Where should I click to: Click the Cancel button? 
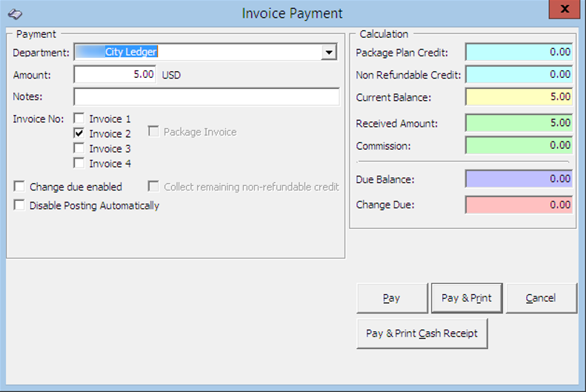(541, 298)
